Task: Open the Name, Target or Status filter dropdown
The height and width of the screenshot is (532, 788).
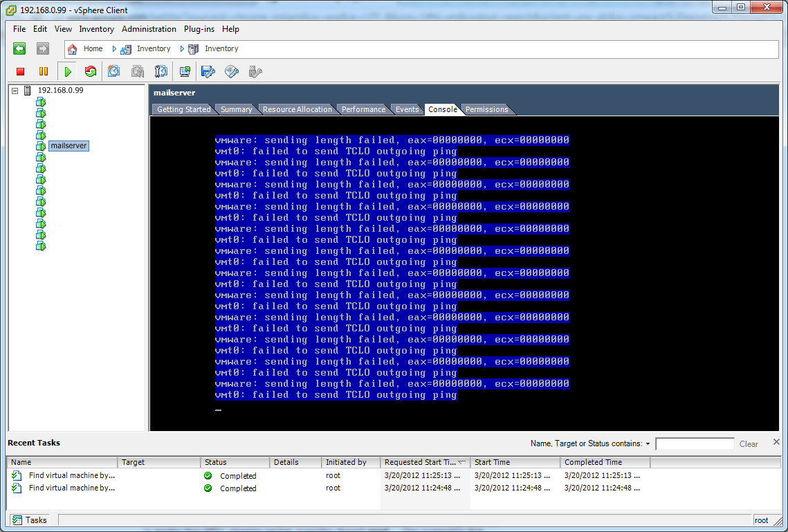Action: click(x=648, y=443)
